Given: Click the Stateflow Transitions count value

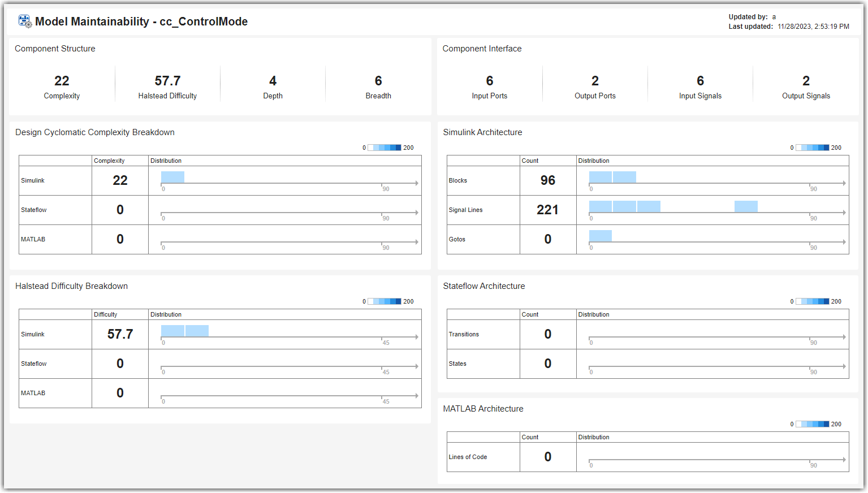Looking at the screenshot, I should pos(547,334).
